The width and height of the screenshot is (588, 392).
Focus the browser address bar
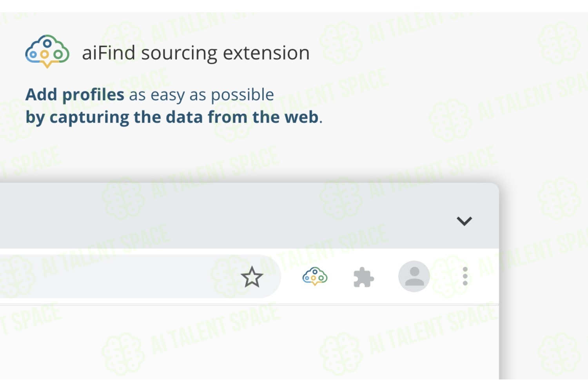point(137,276)
